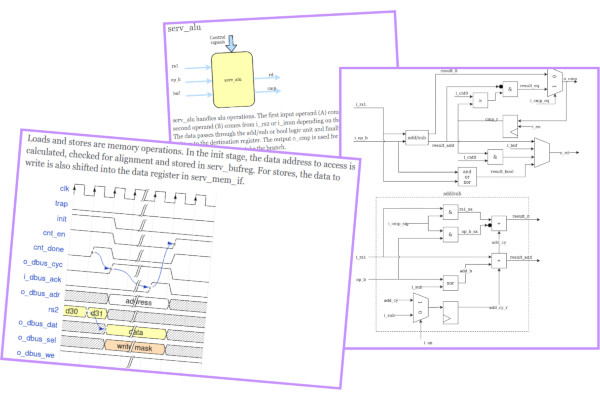This screenshot has width=600, height=400.
Task: Click the o_dbus_cyc signal label
Action: 43,263
